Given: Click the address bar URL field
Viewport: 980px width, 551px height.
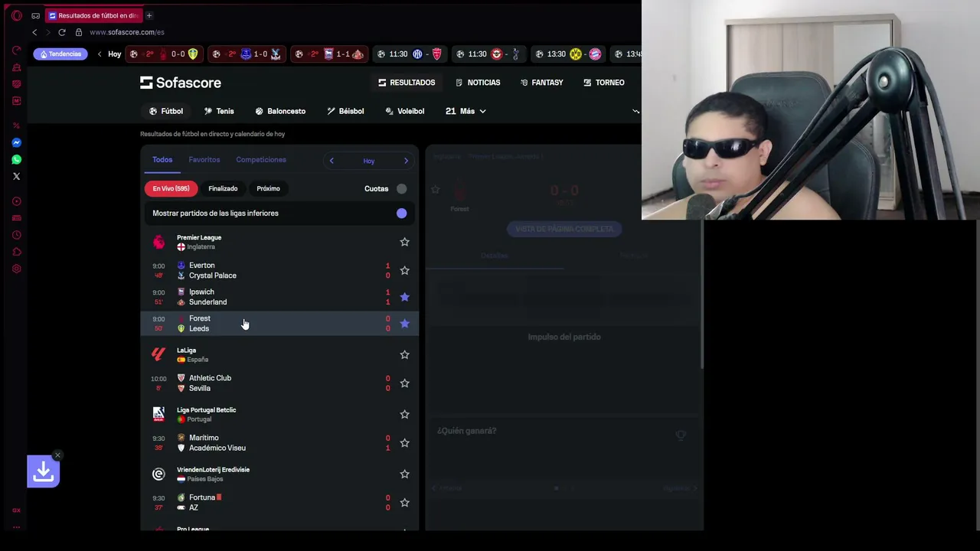Looking at the screenshot, I should 127,32.
